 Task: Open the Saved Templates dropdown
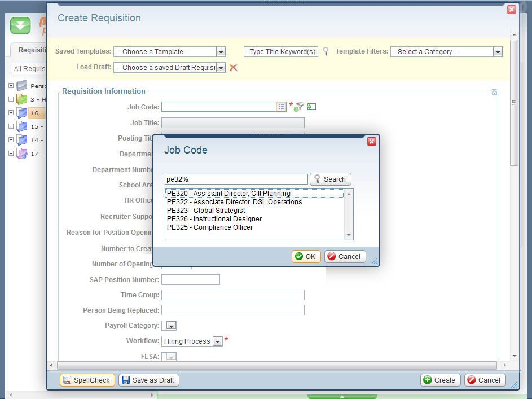tap(221, 52)
